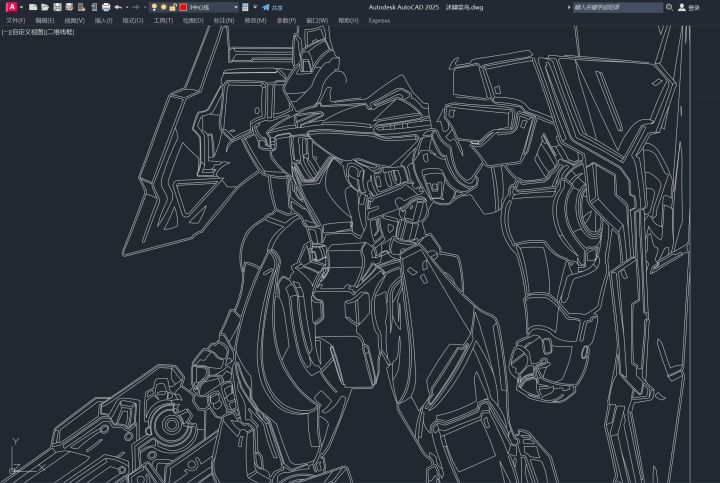Expand the Undo history dropdown arrow

[x=125, y=7]
